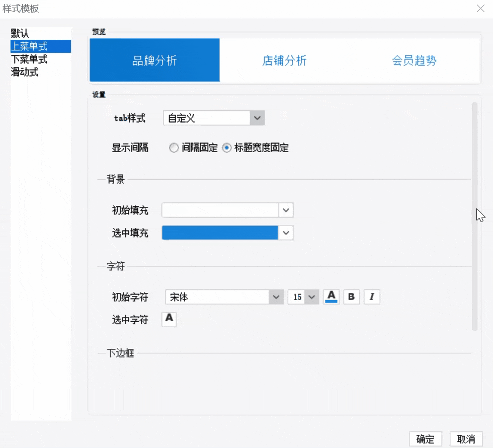This screenshot has width=493, height=448.
Task: Toggle bold for initial font
Action: (x=352, y=296)
